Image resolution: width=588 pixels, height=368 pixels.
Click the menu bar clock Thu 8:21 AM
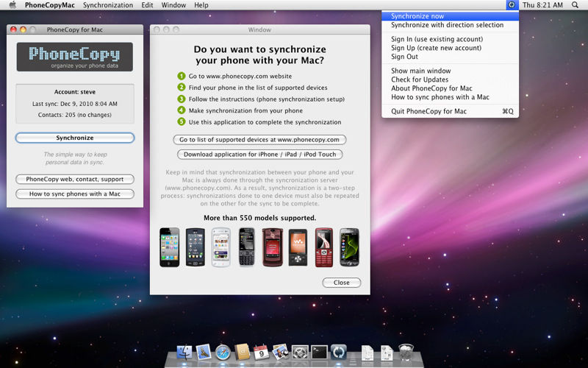tap(542, 5)
